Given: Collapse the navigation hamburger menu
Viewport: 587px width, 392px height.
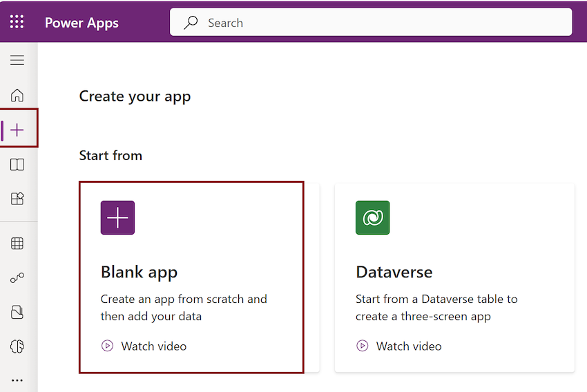Looking at the screenshot, I should click(17, 60).
